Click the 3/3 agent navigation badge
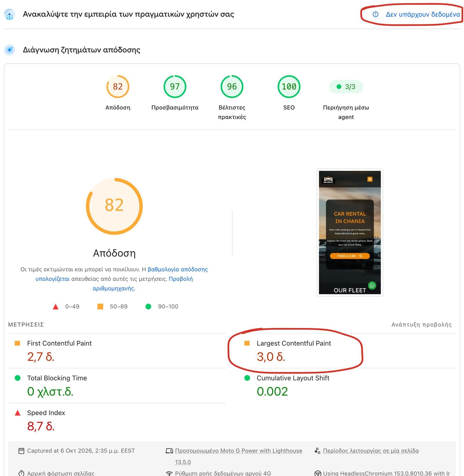Image resolution: width=464 pixels, height=476 pixels. point(346,86)
